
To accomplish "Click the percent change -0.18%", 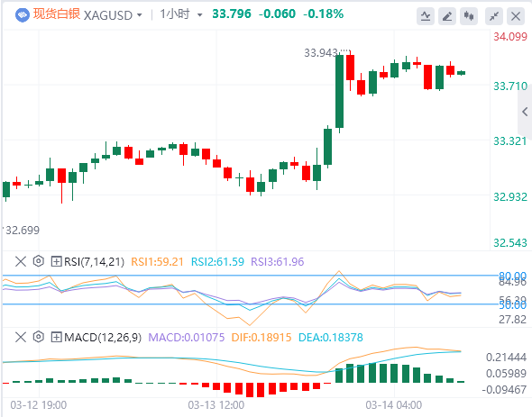I will [323, 14].
